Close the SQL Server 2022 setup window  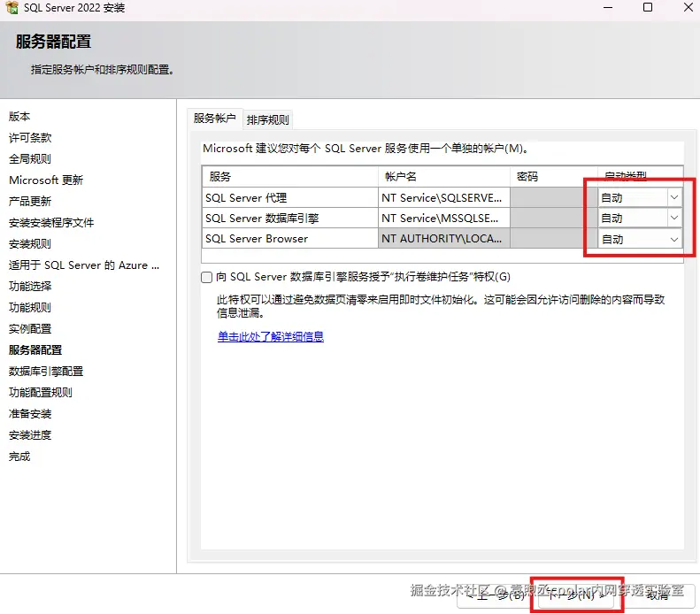(688, 7)
